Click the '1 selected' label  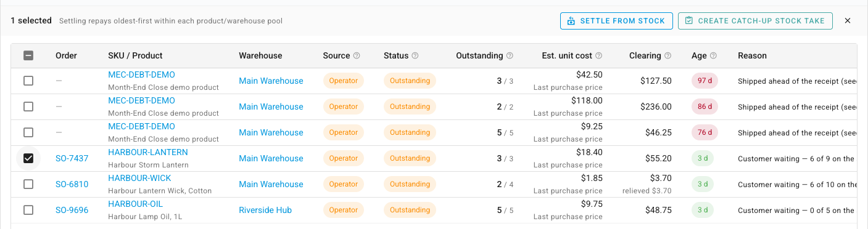click(x=31, y=20)
